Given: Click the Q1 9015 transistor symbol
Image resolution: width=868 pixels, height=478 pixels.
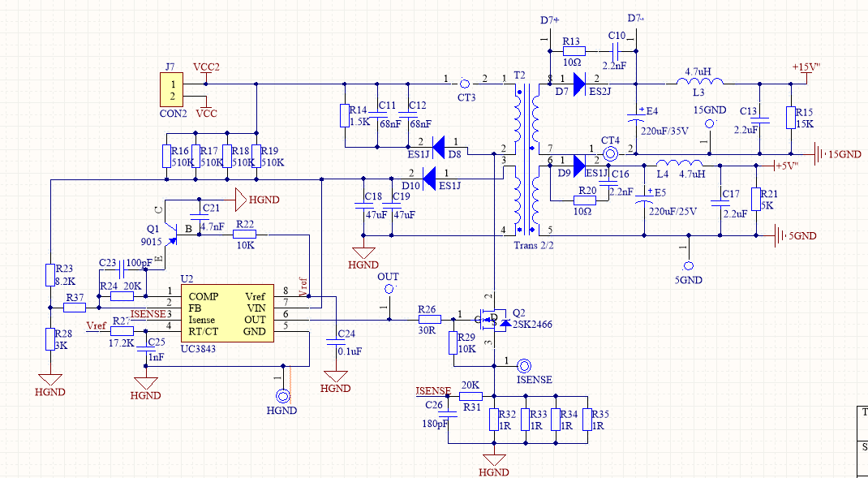Looking at the screenshot, I should point(172,230).
